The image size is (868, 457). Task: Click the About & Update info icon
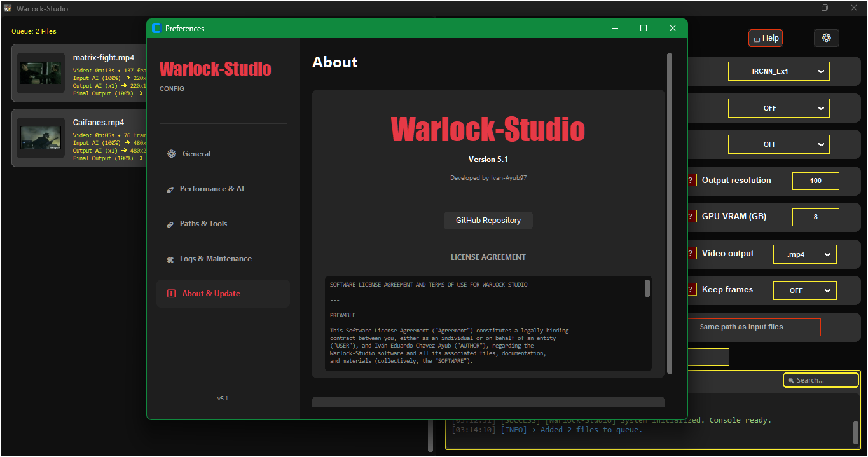tap(171, 294)
